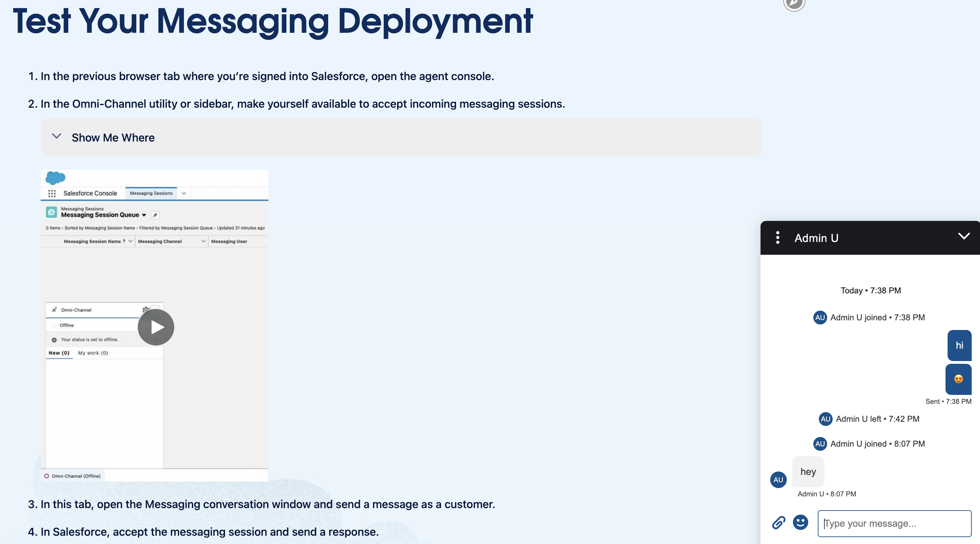Click the round icon at top right
The image size is (980, 544).
(794, 4)
